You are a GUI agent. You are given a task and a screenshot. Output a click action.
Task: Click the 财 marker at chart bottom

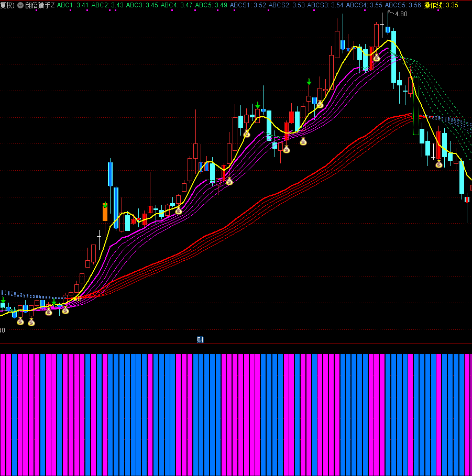pyautogui.click(x=200, y=339)
